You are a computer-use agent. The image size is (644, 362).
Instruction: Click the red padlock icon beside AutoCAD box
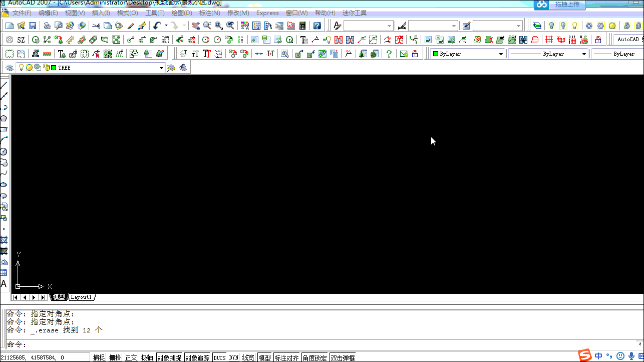[x=598, y=40]
